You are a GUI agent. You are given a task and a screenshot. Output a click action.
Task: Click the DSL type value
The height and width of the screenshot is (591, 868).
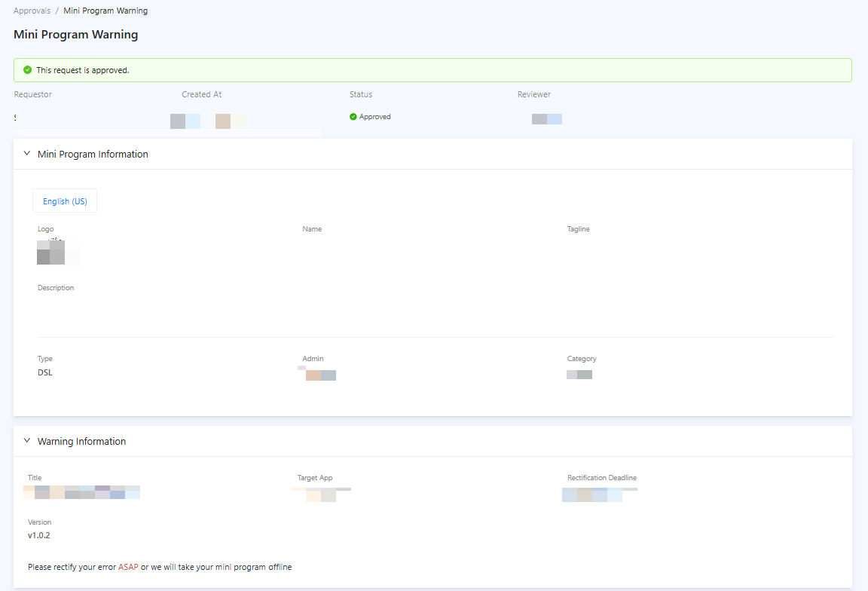[45, 372]
